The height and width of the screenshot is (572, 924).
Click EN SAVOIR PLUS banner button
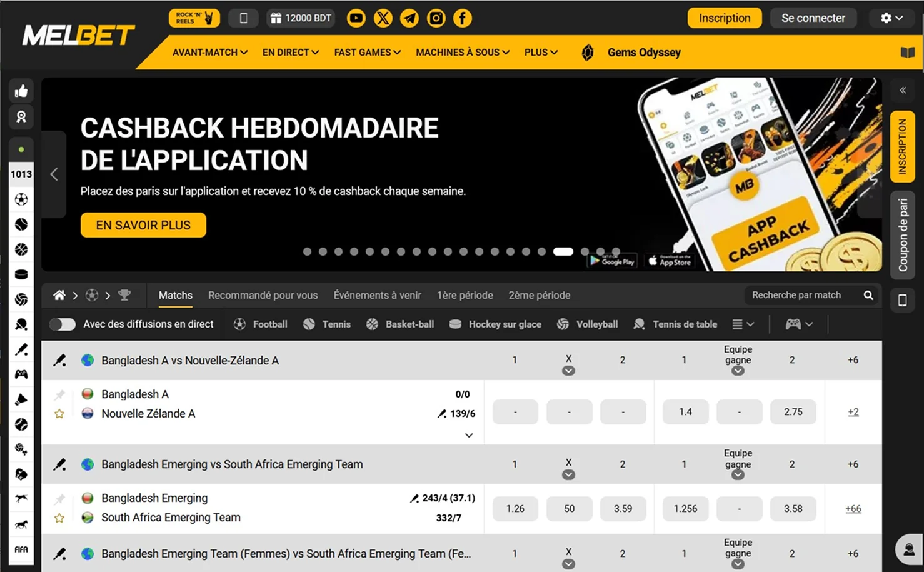coord(143,225)
